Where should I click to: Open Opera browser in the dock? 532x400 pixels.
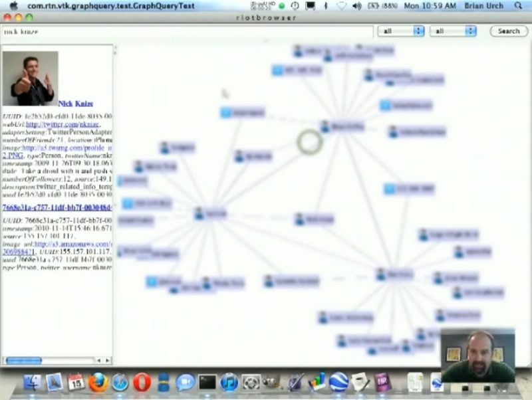(142, 382)
